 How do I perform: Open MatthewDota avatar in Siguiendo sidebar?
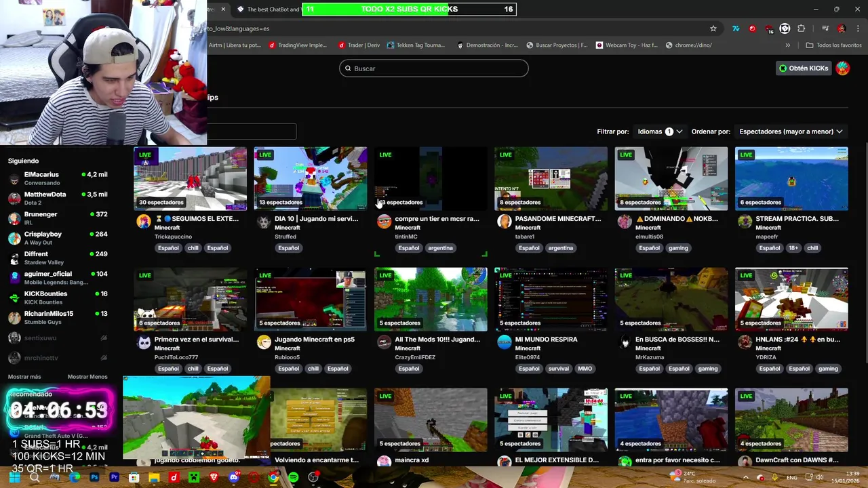click(x=14, y=199)
